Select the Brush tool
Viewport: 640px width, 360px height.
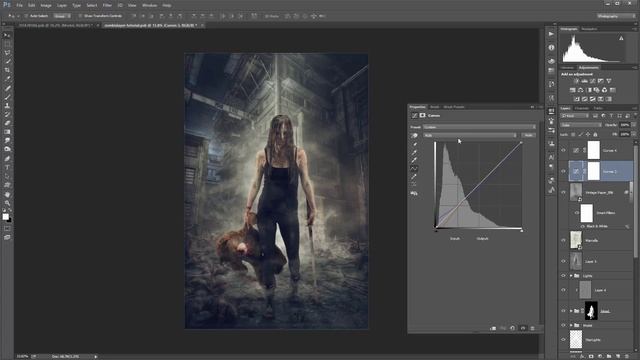point(7,97)
